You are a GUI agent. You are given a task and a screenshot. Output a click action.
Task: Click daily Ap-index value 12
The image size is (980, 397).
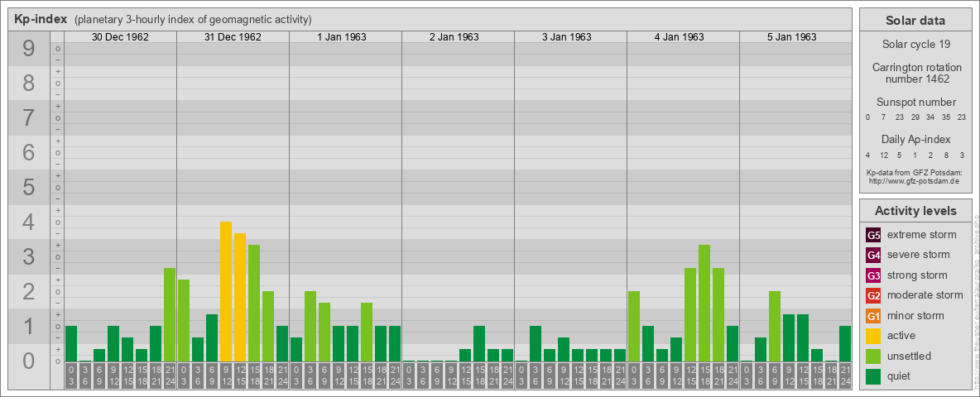coord(883,155)
